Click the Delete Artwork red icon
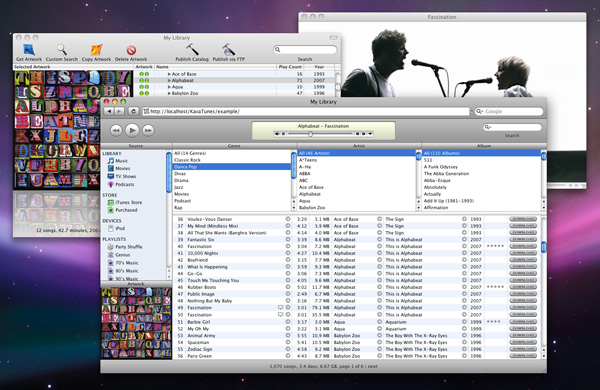Image resolution: width=600 pixels, height=390 pixels. (x=131, y=50)
